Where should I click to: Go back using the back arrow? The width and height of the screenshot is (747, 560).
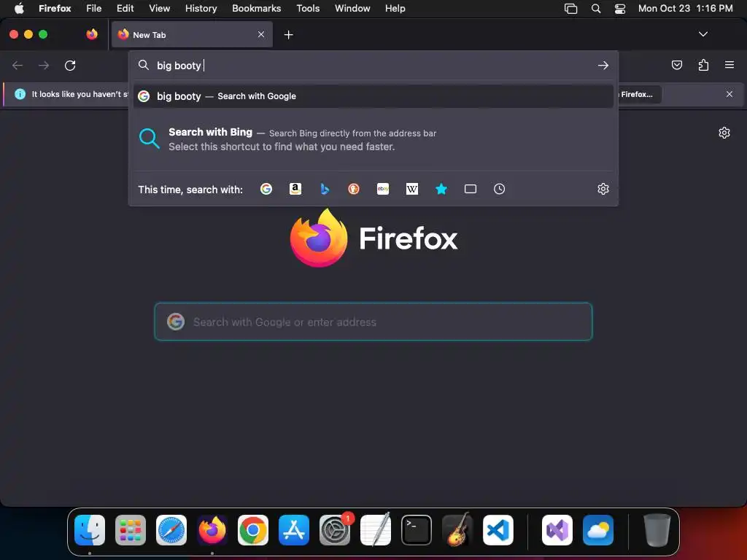point(18,65)
